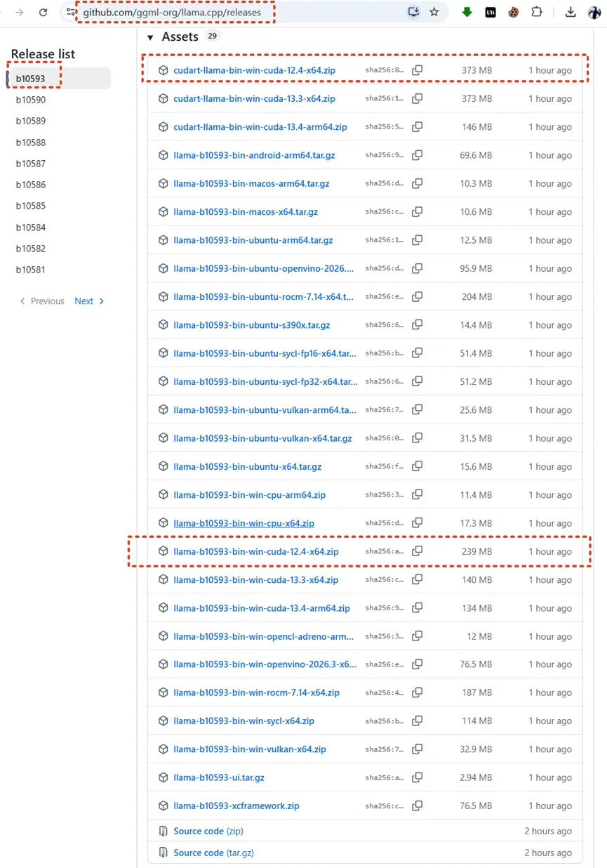Open the browser profile avatar
607x868 pixels.
click(x=594, y=12)
